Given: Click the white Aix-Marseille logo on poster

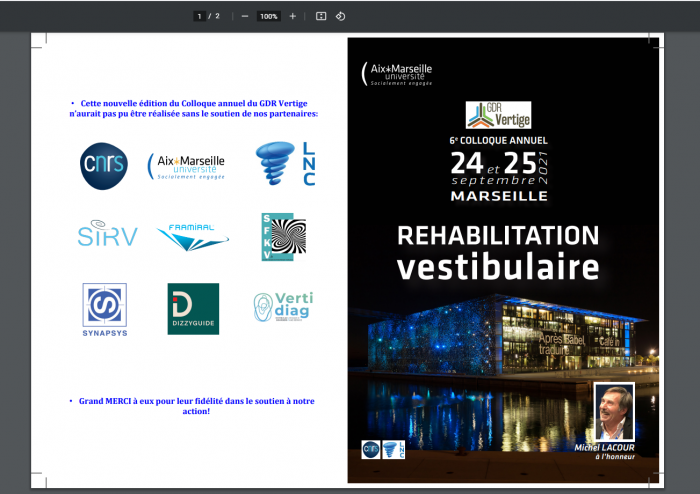Looking at the screenshot, I should [397, 74].
